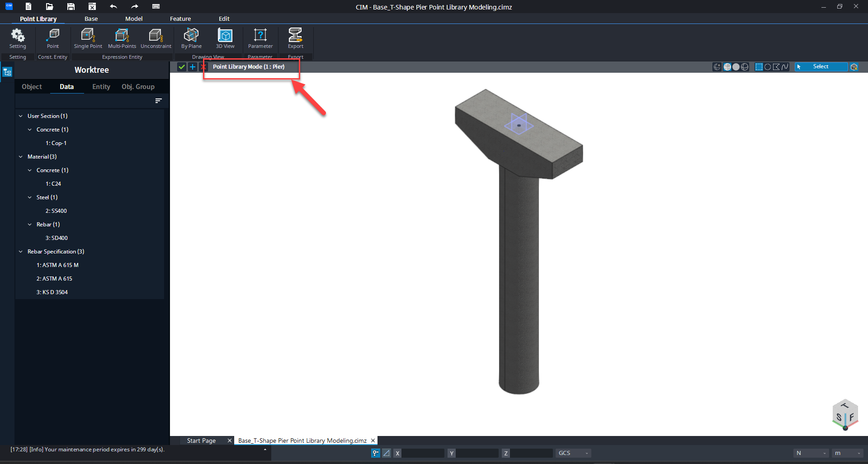
Task: Click the auto view-mode sphere icon
Action: 717,67
